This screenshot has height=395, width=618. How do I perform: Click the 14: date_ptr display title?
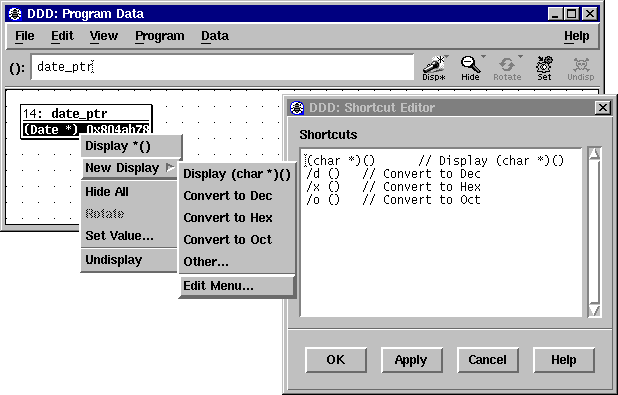tap(86, 114)
